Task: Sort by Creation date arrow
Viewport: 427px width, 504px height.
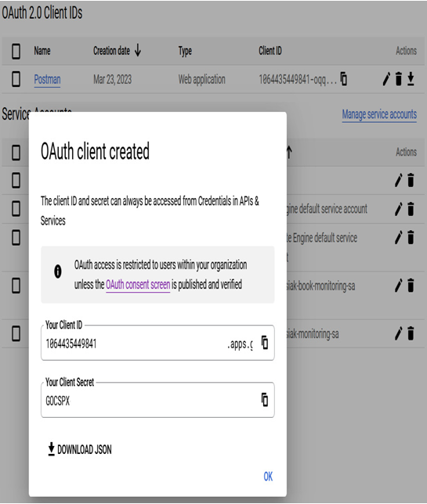Action: (x=138, y=50)
